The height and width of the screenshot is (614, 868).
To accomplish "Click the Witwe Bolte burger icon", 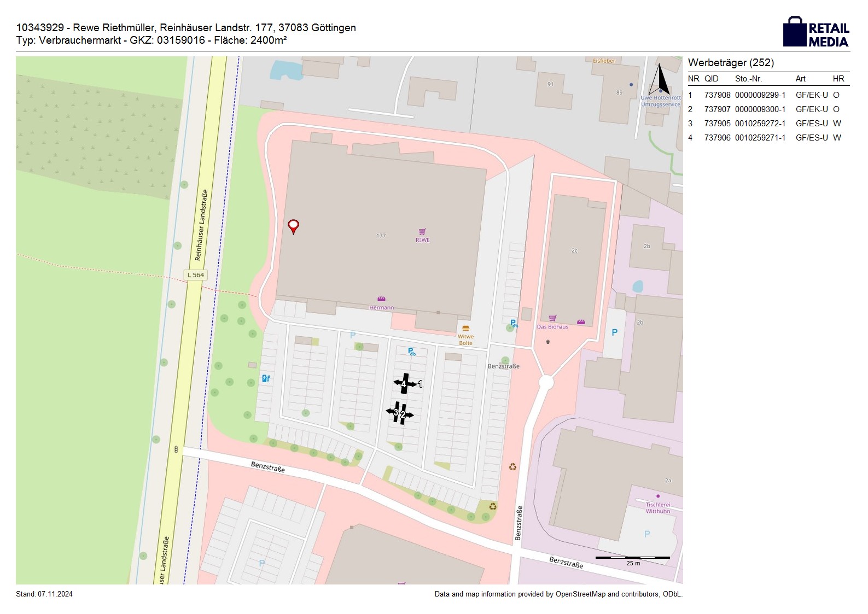I will (465, 329).
